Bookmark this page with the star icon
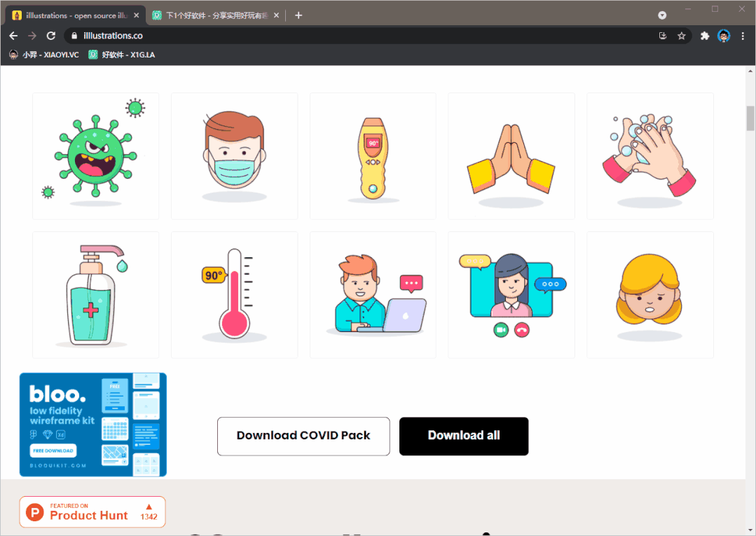The width and height of the screenshot is (756, 536). (681, 36)
